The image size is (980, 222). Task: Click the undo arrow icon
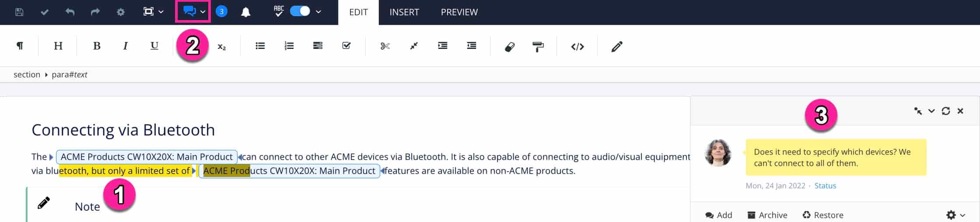tap(70, 12)
